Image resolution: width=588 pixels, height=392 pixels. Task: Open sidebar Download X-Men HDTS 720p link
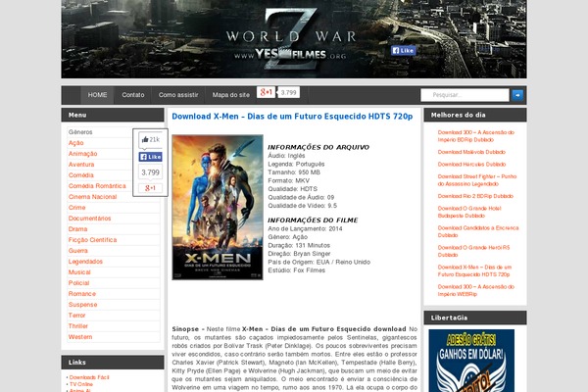click(474, 270)
